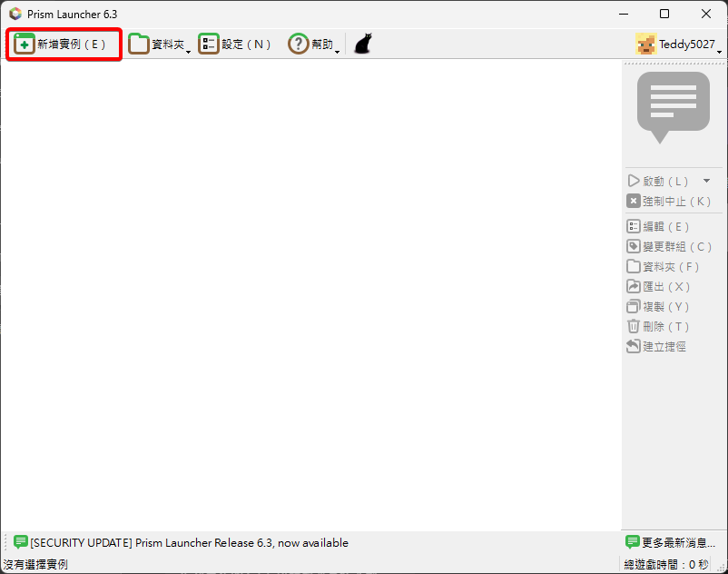Viewport: 728px width, 574px height.
Task: Click 建立捷徑 create shortcut
Action: [656, 346]
